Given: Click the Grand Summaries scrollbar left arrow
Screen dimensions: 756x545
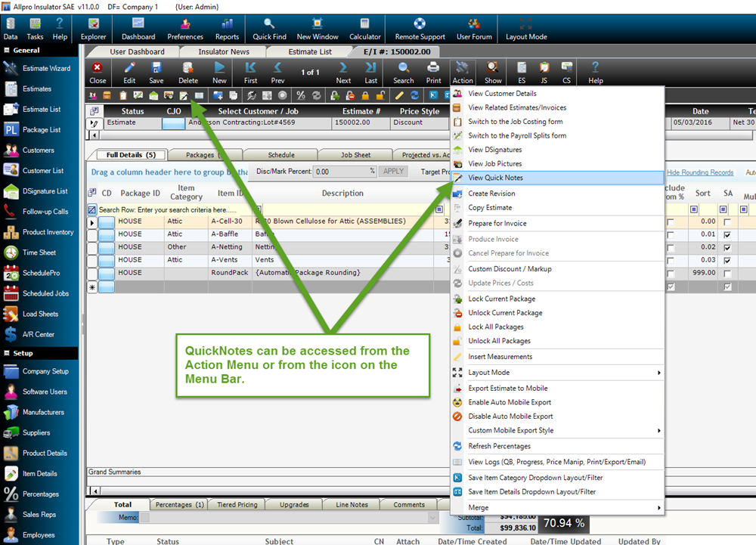Looking at the screenshot, I should (95, 491).
